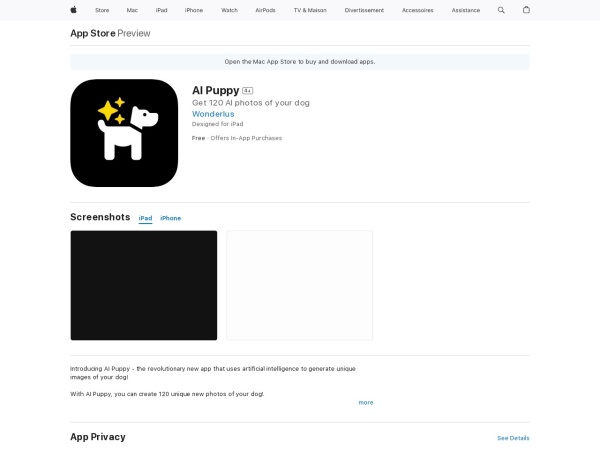
Task: Open the white second screenshot thumbnail
Action: coord(299,285)
